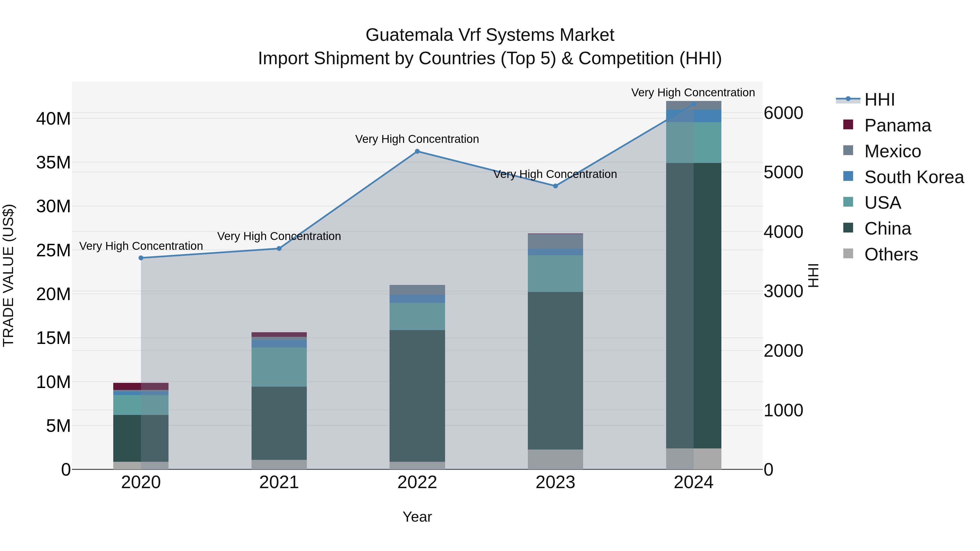Select the Mexico segment of the 2023 bar
980x551 pixels.
pos(555,241)
